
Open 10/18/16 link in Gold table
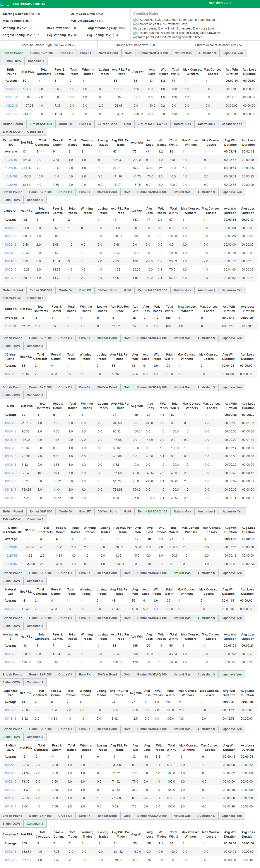click(x=10, y=490)
